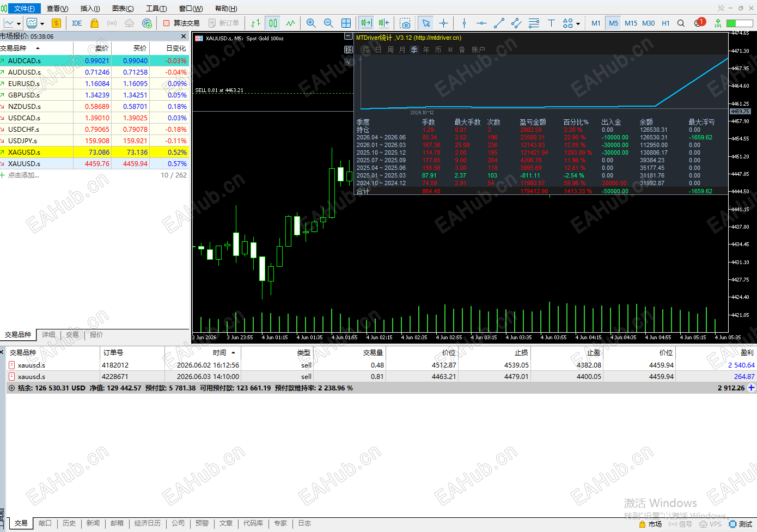The width and height of the screenshot is (757, 532).
Task: Click 点击添加 to add a symbol
Action: 23,175
